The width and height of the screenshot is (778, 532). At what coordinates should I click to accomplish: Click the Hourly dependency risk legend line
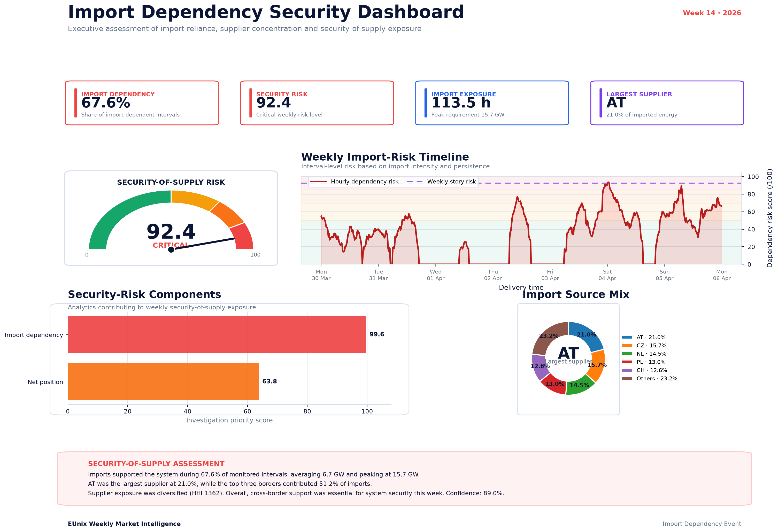pyautogui.click(x=318, y=182)
